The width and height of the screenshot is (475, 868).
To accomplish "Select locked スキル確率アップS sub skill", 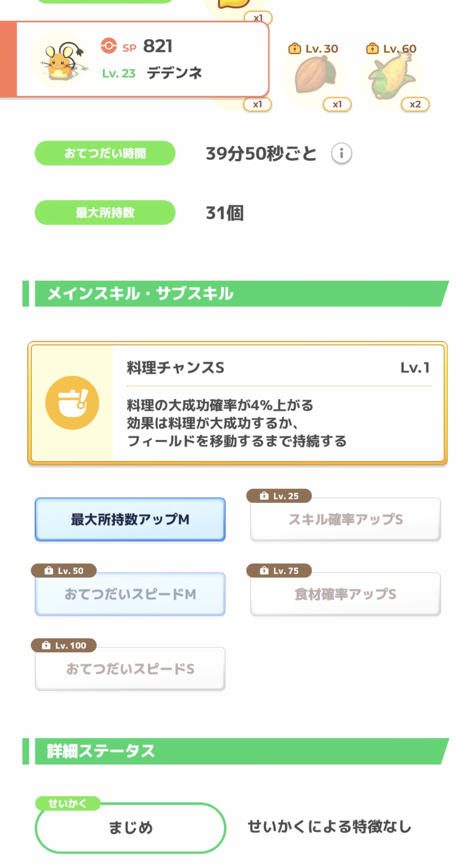I will (x=345, y=519).
